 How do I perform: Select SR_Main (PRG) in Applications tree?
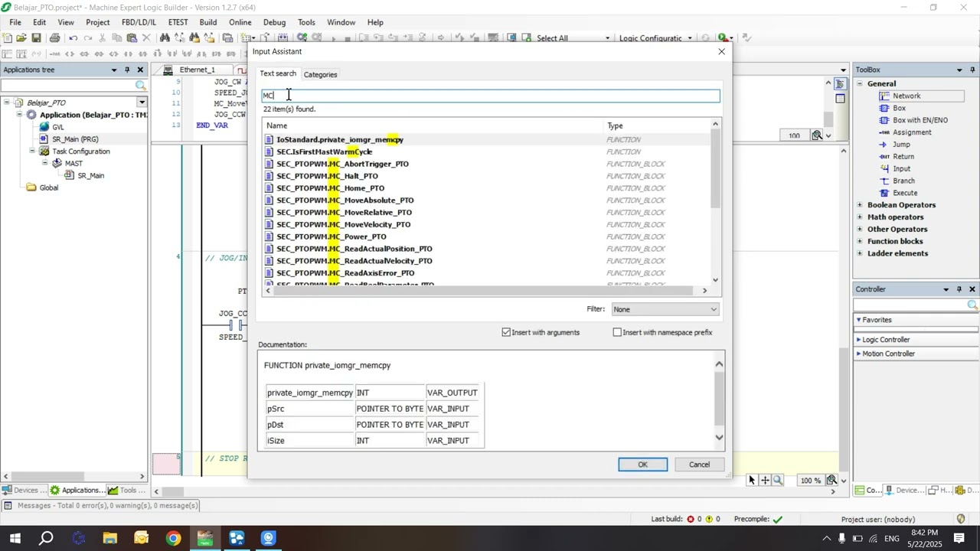pyautogui.click(x=75, y=139)
